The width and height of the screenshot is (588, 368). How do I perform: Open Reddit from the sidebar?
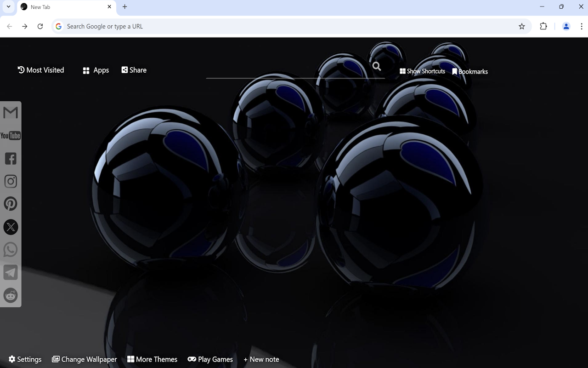[11, 295]
